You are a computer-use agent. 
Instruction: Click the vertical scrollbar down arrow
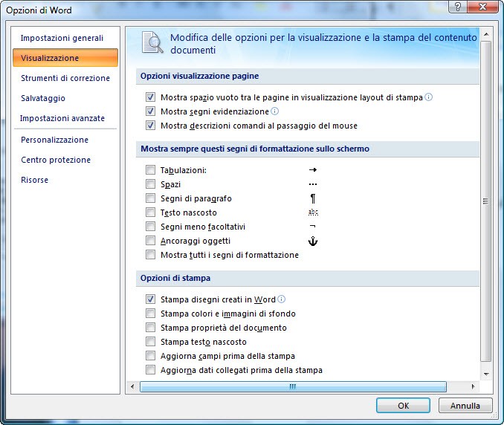[486, 374]
